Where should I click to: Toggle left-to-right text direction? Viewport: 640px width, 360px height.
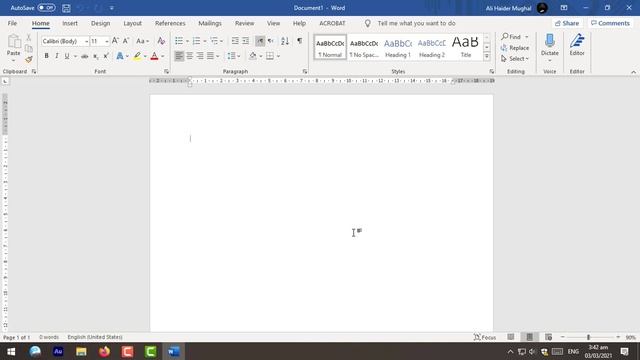260,41
